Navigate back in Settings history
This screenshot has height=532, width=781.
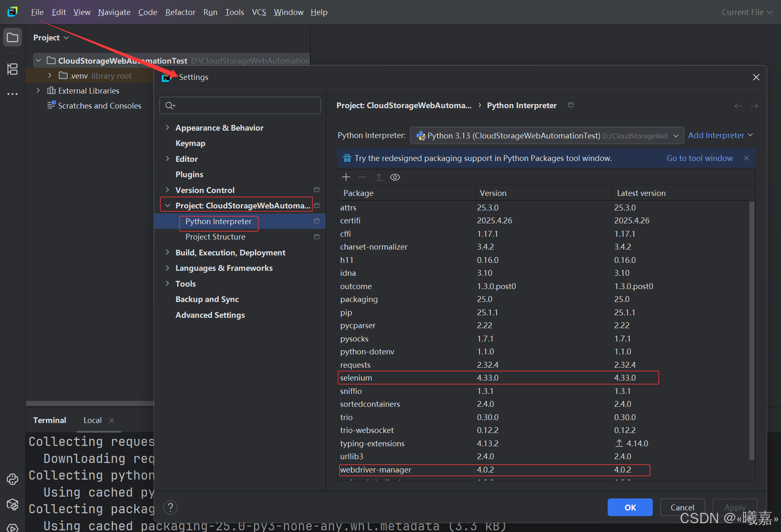pyautogui.click(x=738, y=106)
